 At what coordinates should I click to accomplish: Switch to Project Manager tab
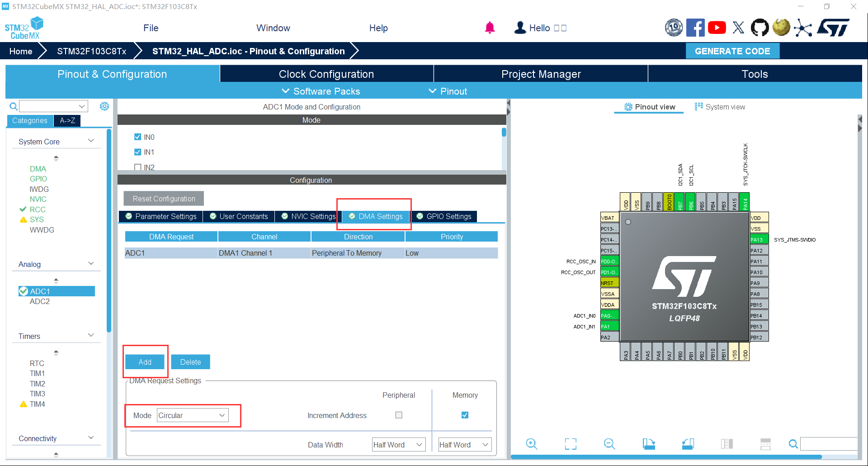[541, 74]
